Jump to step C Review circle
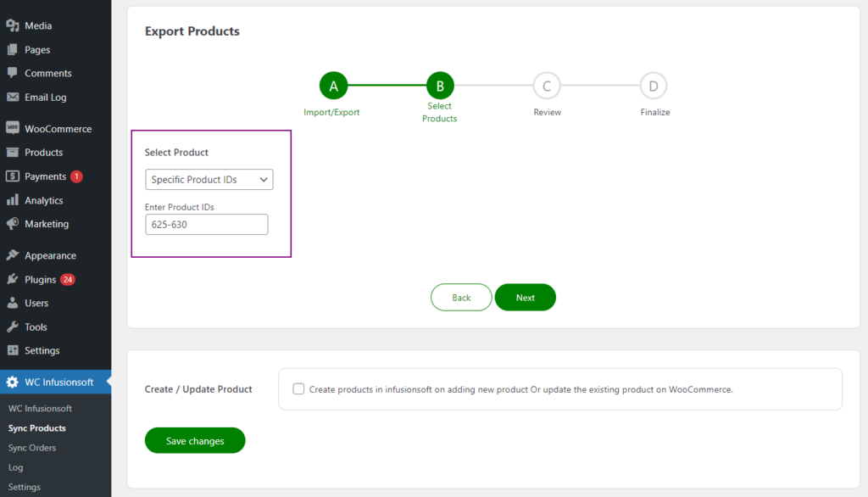The width and height of the screenshot is (868, 497). pos(547,86)
